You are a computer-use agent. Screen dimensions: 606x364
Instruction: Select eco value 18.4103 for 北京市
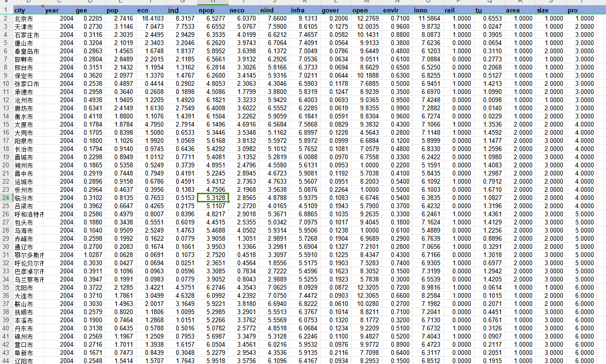point(151,19)
